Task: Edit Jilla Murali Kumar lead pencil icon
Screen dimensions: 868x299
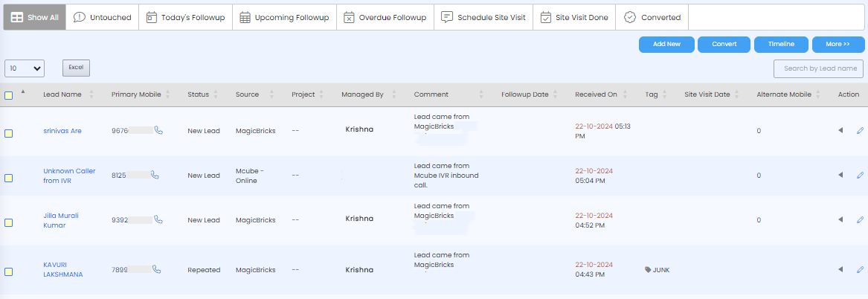Action: (860, 219)
